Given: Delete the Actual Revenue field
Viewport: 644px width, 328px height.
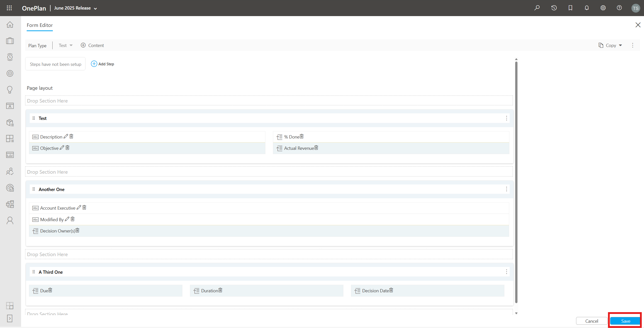Looking at the screenshot, I should point(316,148).
